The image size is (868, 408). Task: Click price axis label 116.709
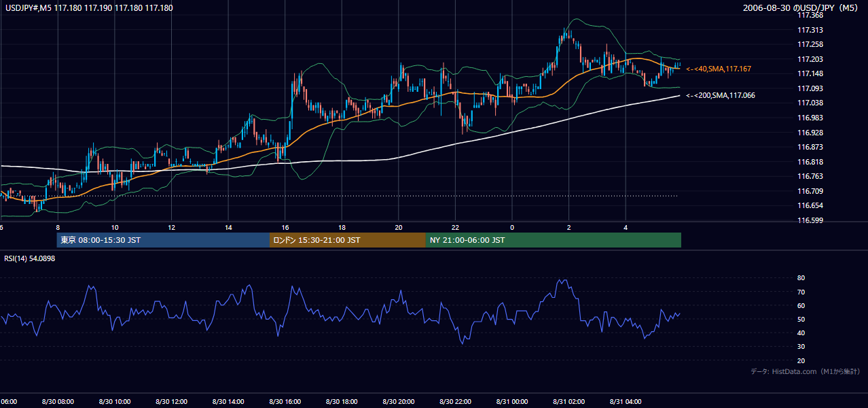click(x=810, y=191)
